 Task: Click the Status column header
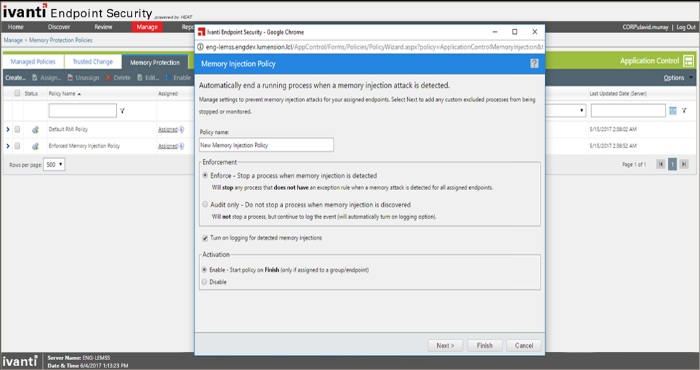[31, 94]
